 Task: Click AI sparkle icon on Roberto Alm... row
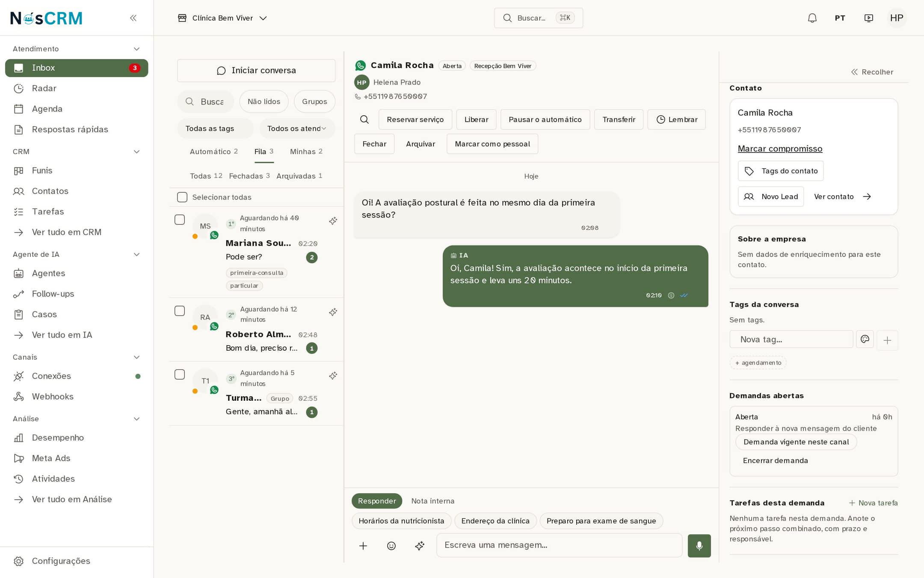(x=333, y=312)
